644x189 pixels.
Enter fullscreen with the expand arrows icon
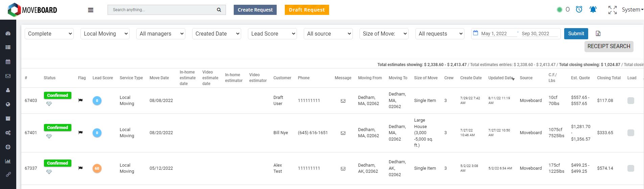point(612,10)
